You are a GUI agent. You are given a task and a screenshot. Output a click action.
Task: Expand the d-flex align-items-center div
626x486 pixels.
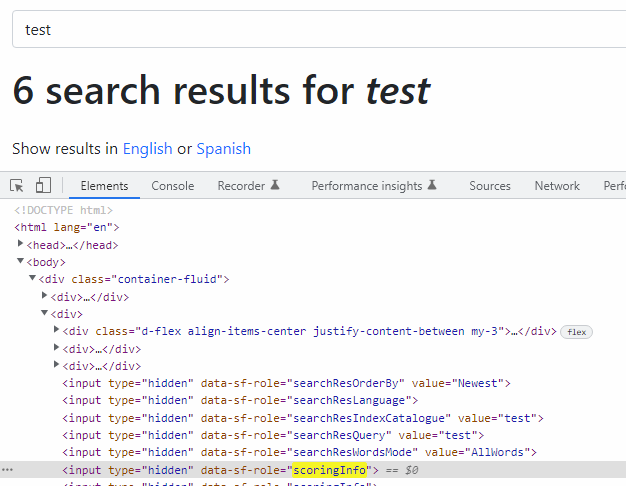(x=56, y=329)
